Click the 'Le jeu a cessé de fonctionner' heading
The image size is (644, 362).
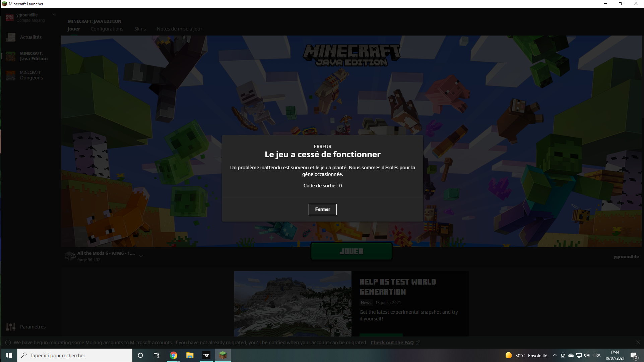(322, 155)
